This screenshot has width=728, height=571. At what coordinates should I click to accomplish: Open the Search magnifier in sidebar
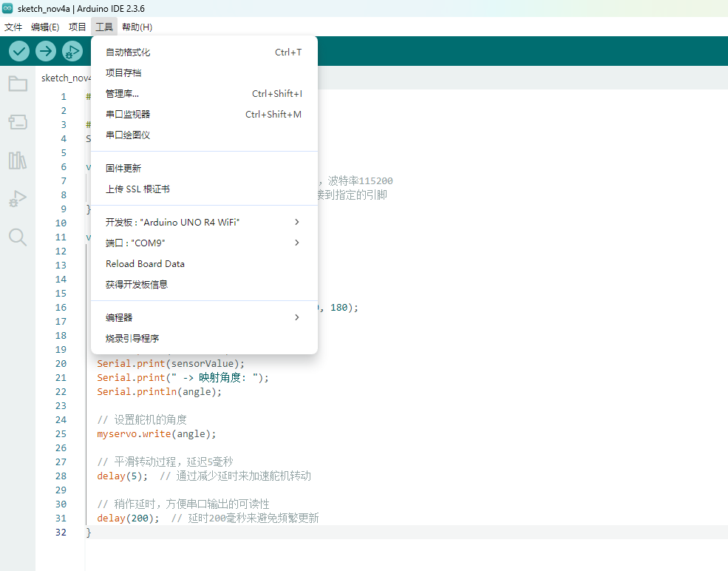(18, 237)
